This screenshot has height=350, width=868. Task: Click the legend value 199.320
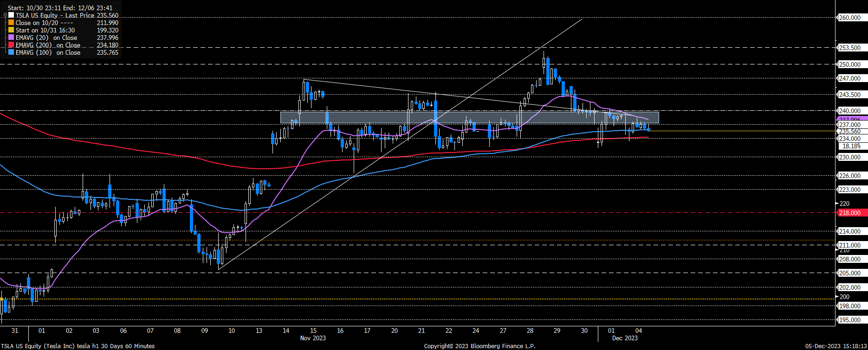107,30
